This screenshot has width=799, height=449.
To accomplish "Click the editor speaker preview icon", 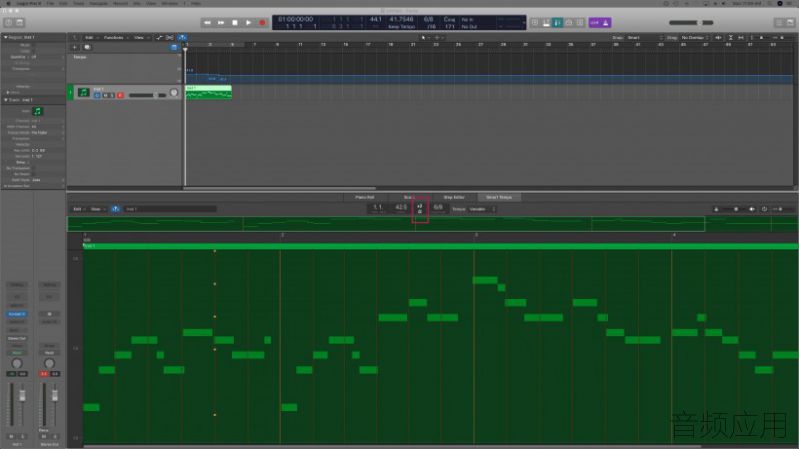I will [752, 209].
